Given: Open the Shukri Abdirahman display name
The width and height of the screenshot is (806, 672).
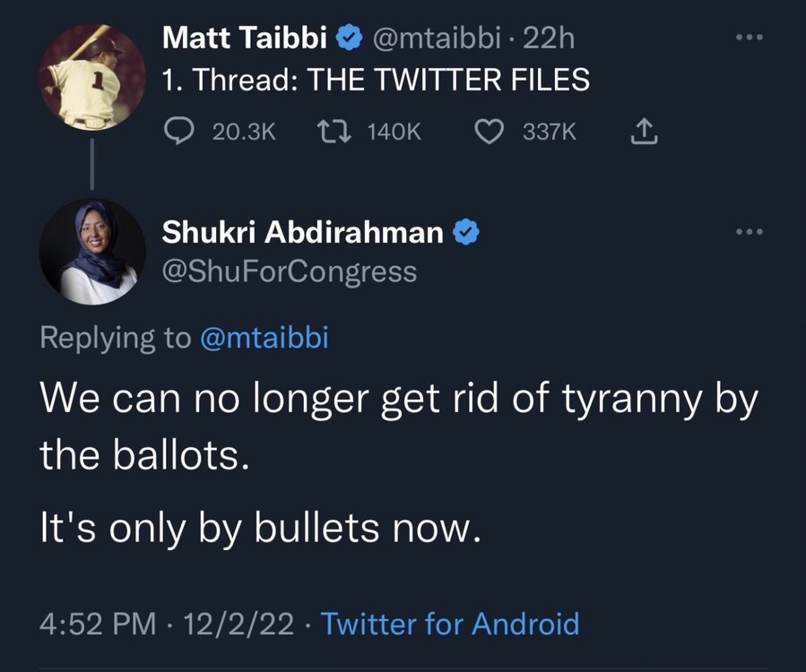Looking at the screenshot, I should pos(302,233).
